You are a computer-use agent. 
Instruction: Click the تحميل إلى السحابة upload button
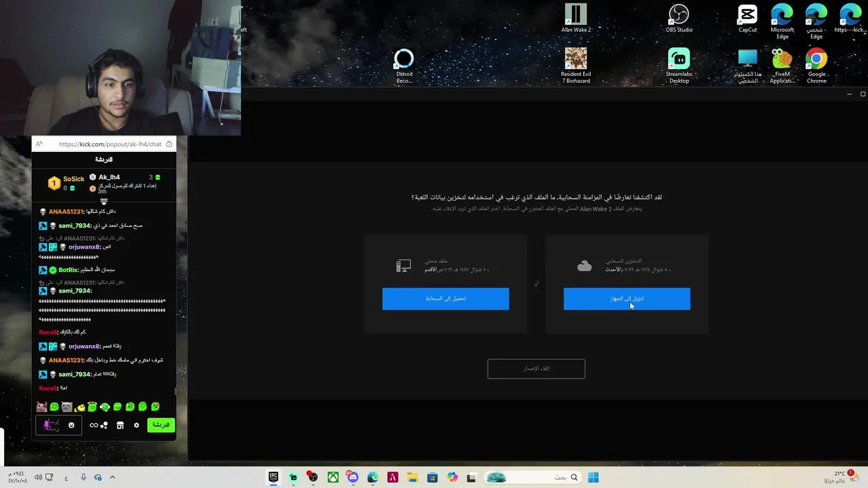446,299
